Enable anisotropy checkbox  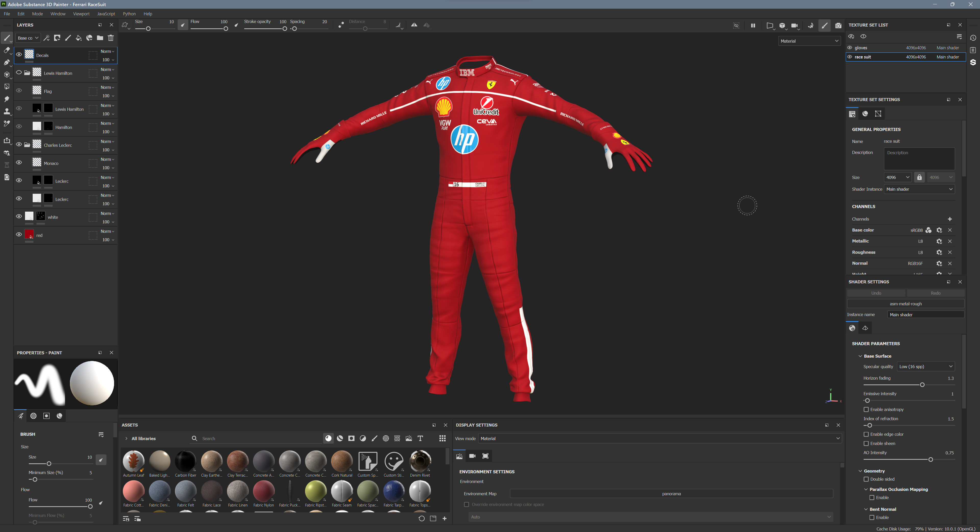point(866,409)
